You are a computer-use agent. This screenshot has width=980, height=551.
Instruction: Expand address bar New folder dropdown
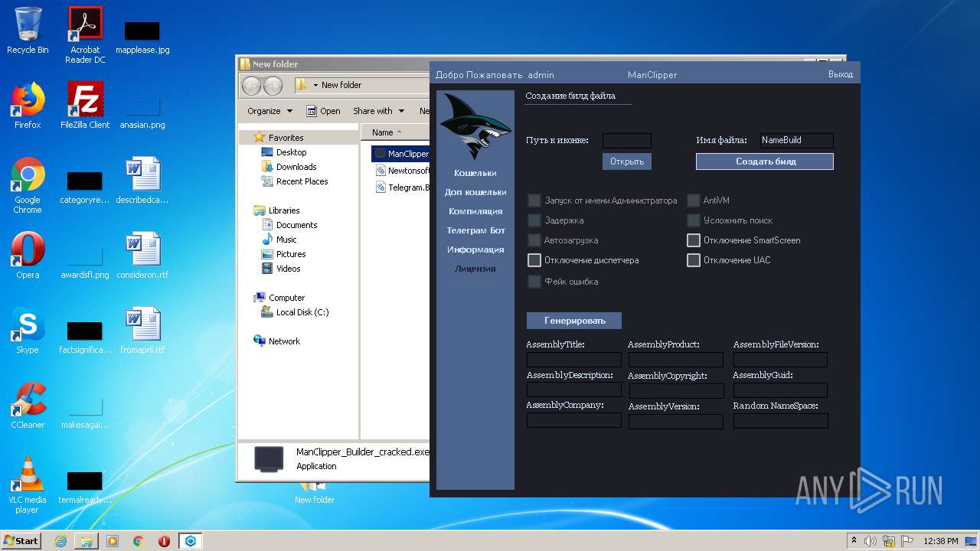click(x=315, y=85)
